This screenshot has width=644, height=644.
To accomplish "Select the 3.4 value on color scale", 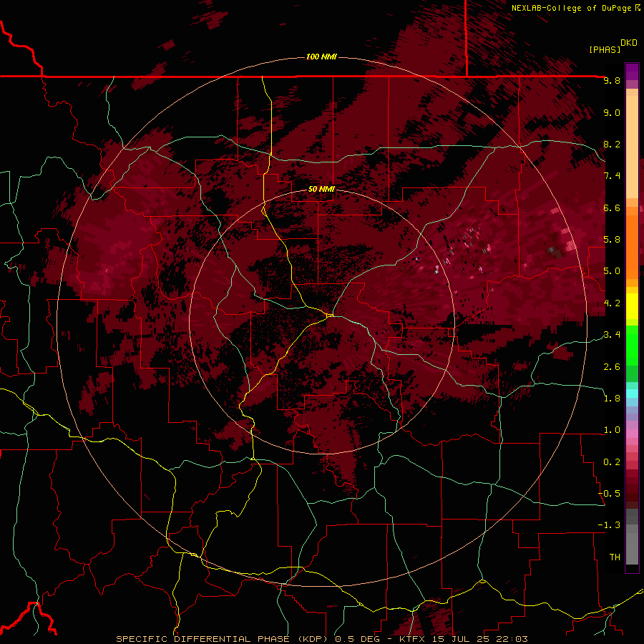I will [612, 335].
